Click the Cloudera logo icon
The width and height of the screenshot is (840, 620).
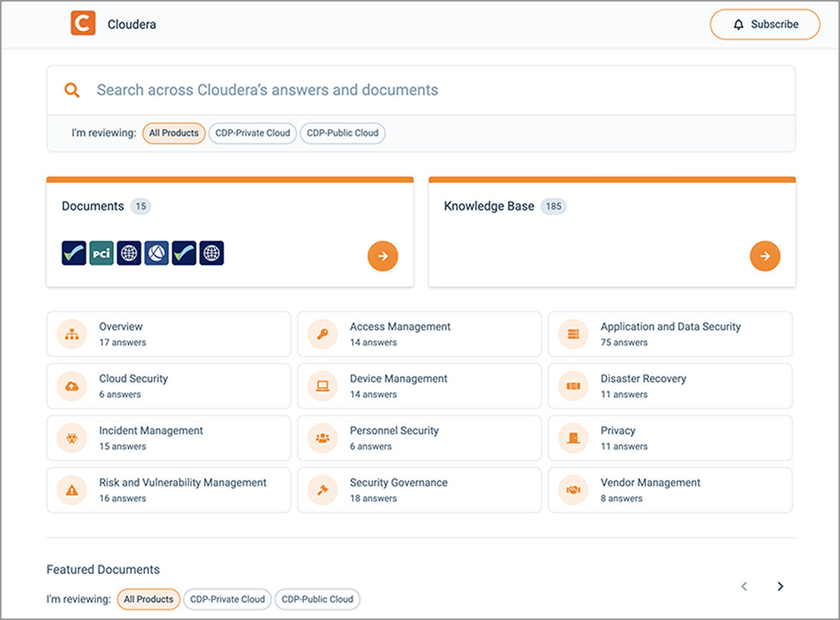[83, 23]
